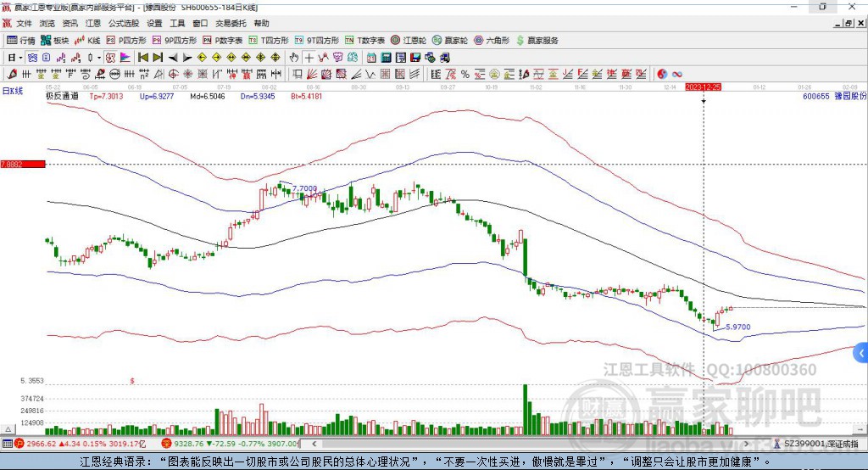Image resolution: width=868 pixels, height=470 pixels.
Task: Jump to first bar button
Action: pyautogui.click(x=142, y=58)
